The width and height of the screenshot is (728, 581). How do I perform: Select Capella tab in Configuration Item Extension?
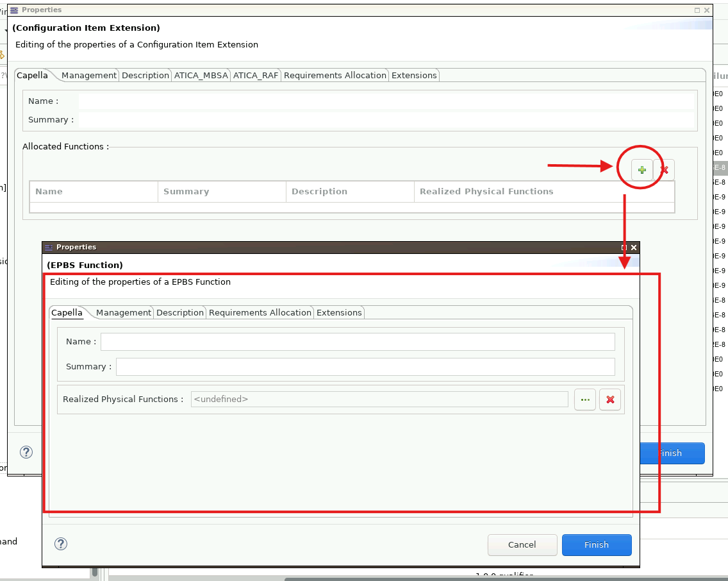click(x=32, y=75)
